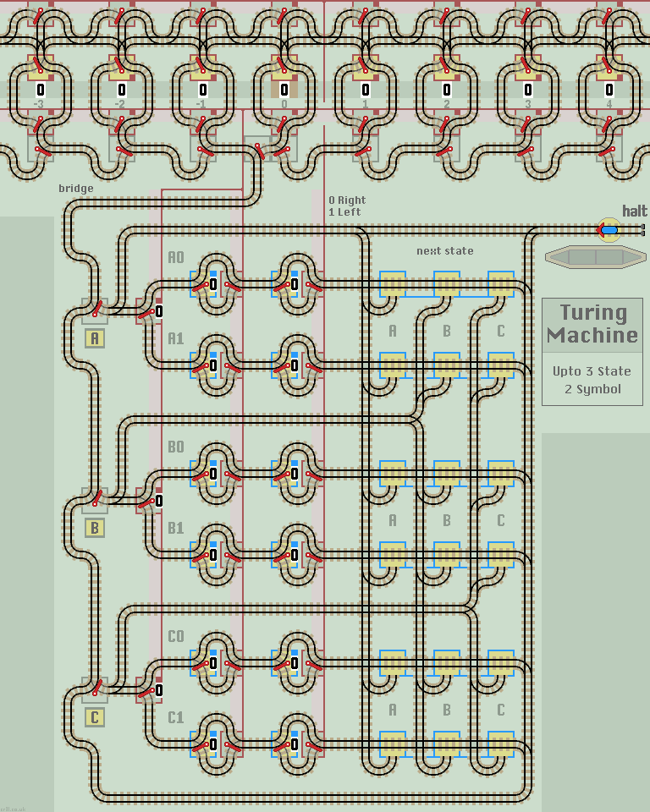Set B0 next state to A box

(x=393, y=474)
